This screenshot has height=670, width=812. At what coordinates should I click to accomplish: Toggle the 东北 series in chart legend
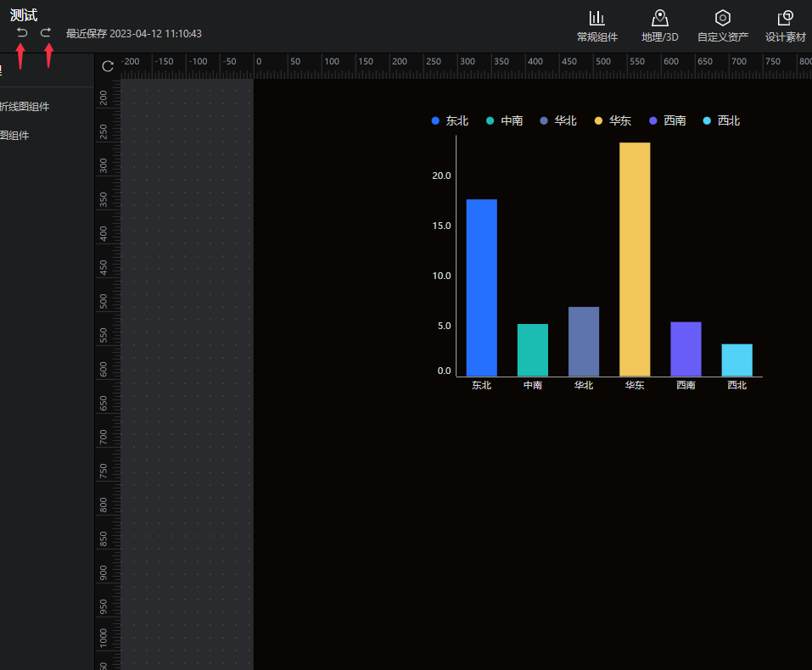click(x=450, y=121)
